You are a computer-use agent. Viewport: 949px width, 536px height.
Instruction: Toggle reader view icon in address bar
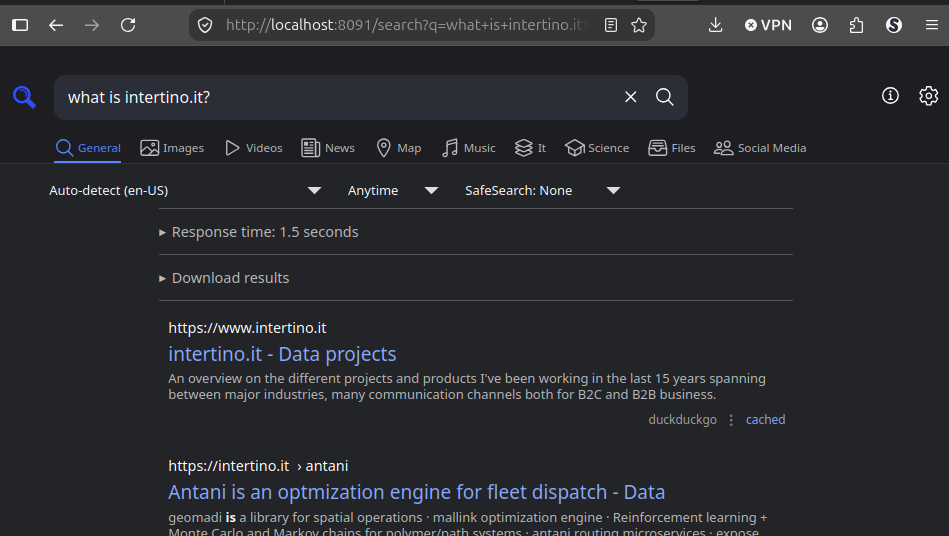click(x=611, y=25)
